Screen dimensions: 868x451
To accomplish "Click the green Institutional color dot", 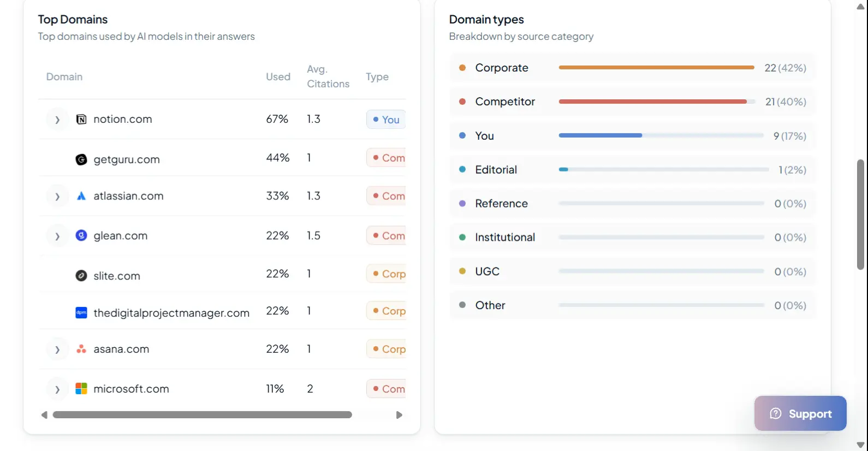I will click(x=462, y=237).
